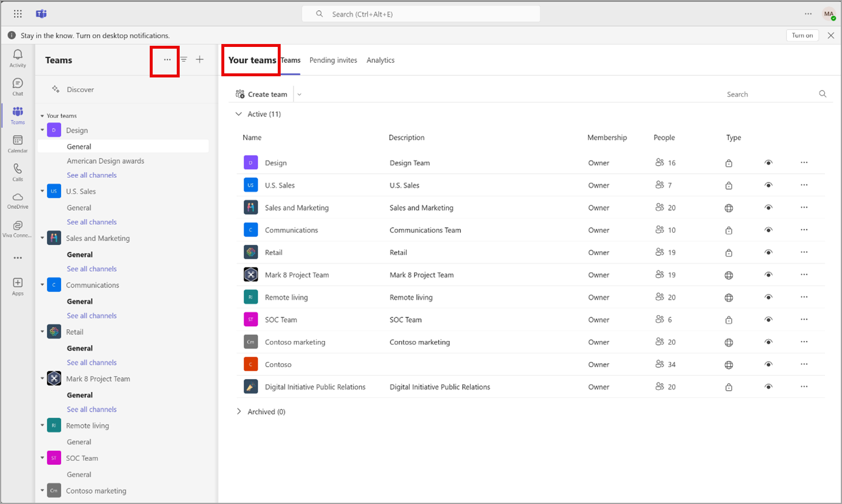Image resolution: width=842 pixels, height=504 pixels.
Task: Open the Calls phone icon
Action: pos(18,169)
